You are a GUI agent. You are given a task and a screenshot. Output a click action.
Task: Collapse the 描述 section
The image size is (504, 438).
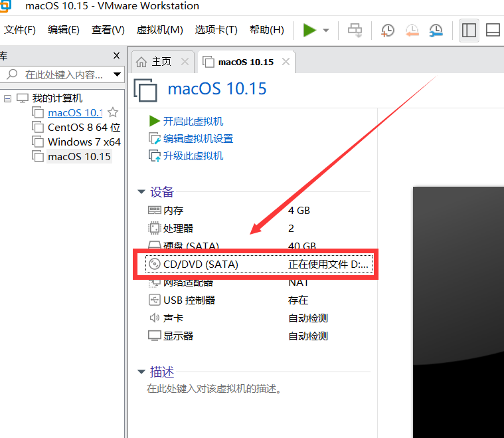coord(141,372)
